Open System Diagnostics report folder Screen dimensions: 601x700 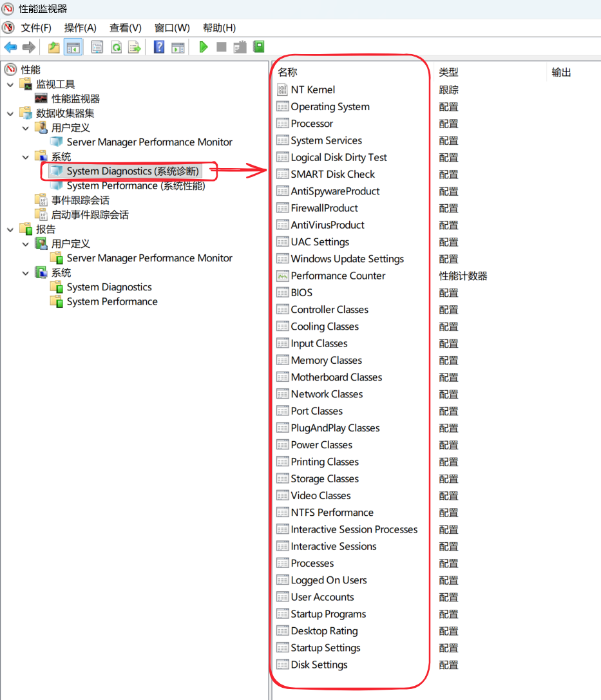coord(110,287)
